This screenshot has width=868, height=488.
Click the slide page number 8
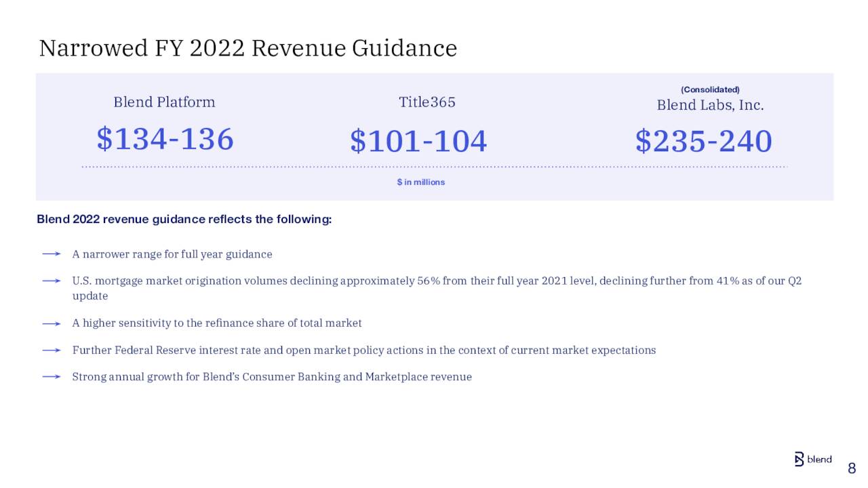[x=852, y=469]
